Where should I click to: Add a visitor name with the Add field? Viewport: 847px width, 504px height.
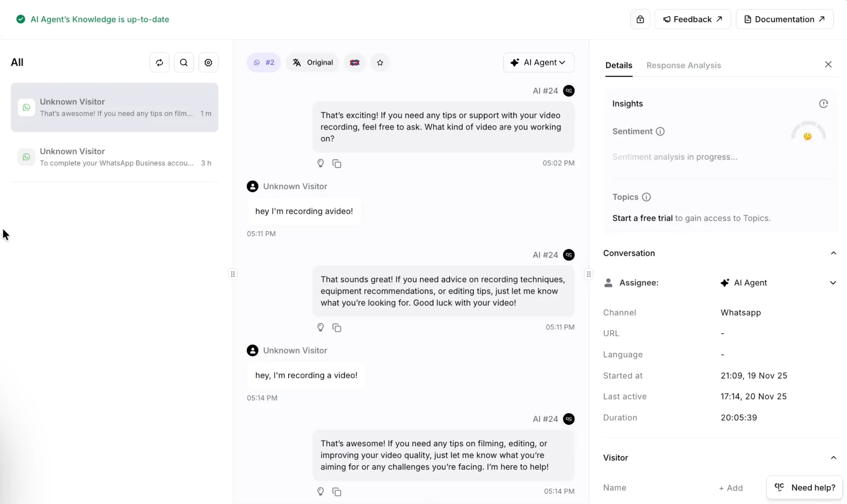coord(731,488)
